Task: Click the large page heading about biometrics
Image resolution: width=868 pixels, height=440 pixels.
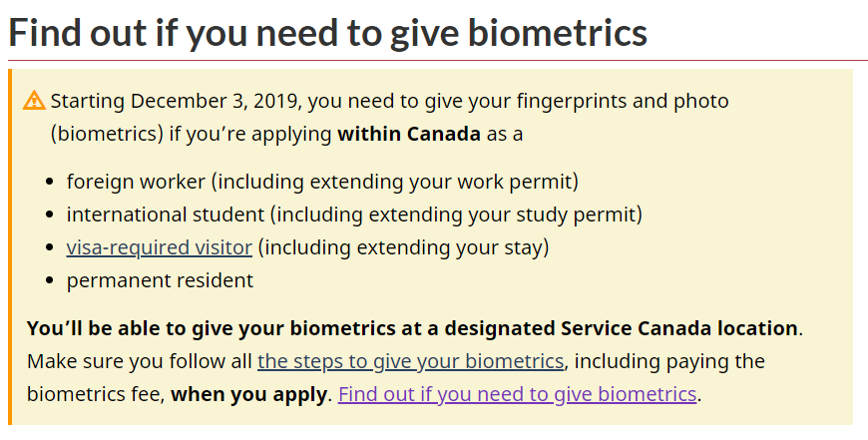Action: (x=327, y=32)
